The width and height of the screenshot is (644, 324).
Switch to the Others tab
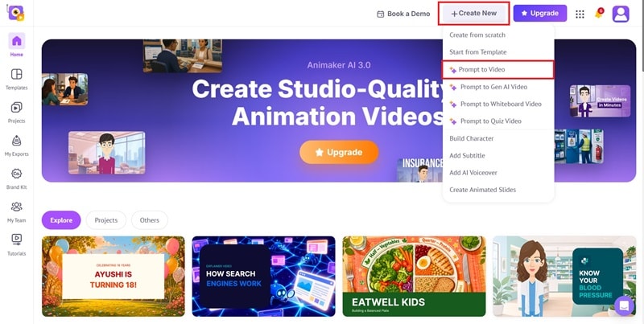150,220
